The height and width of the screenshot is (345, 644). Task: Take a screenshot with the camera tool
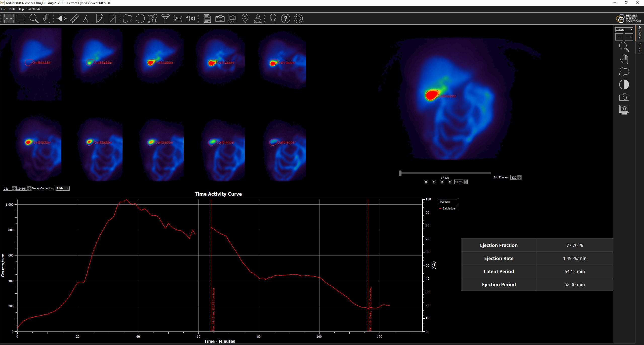(x=220, y=18)
